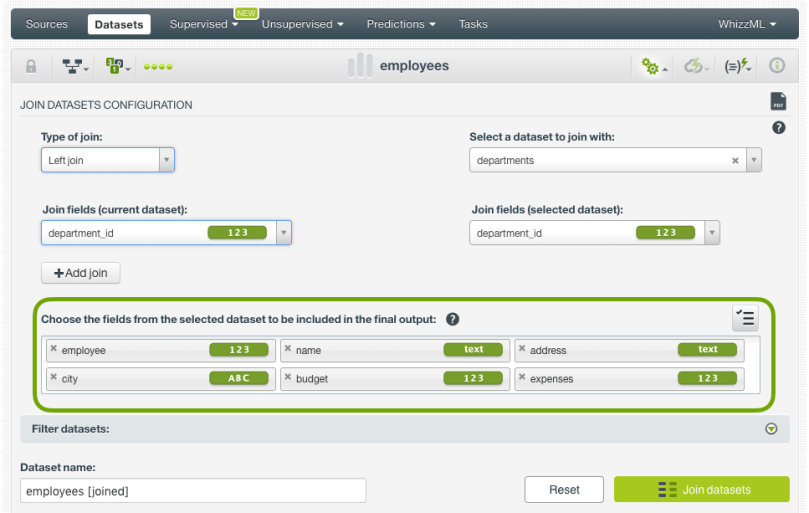The image size is (809, 513).
Task: Click the employees dataset title
Action: (414, 66)
